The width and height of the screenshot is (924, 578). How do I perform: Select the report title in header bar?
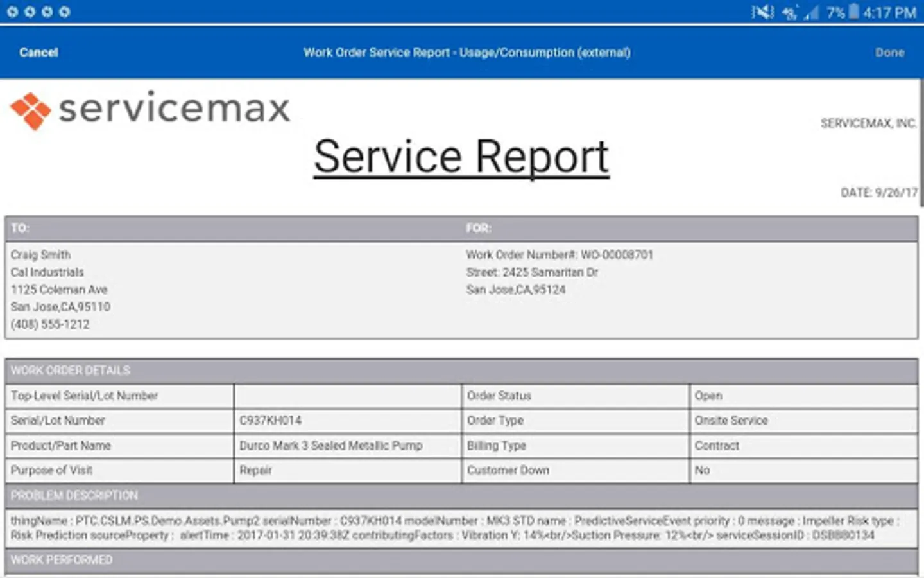click(466, 53)
